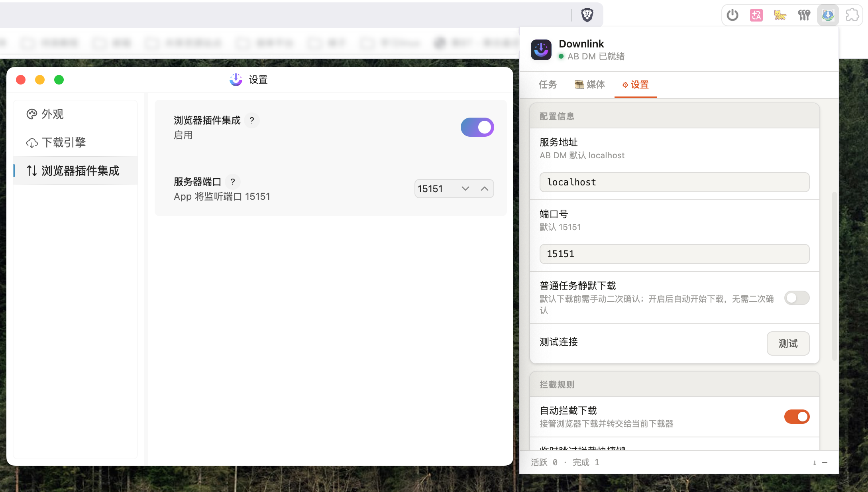The height and width of the screenshot is (492, 868).
Task: Click the power icon extension in toolbar
Action: (732, 15)
